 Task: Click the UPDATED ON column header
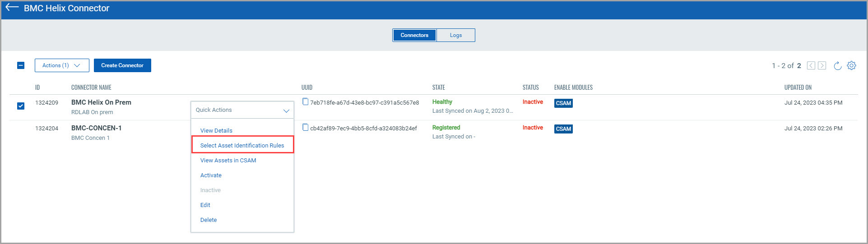point(798,87)
